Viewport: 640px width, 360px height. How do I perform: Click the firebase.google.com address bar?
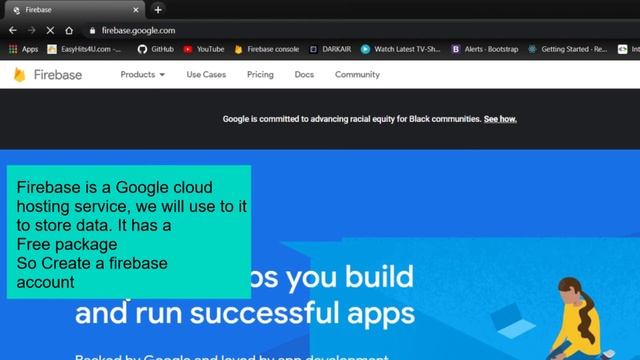pos(138,31)
